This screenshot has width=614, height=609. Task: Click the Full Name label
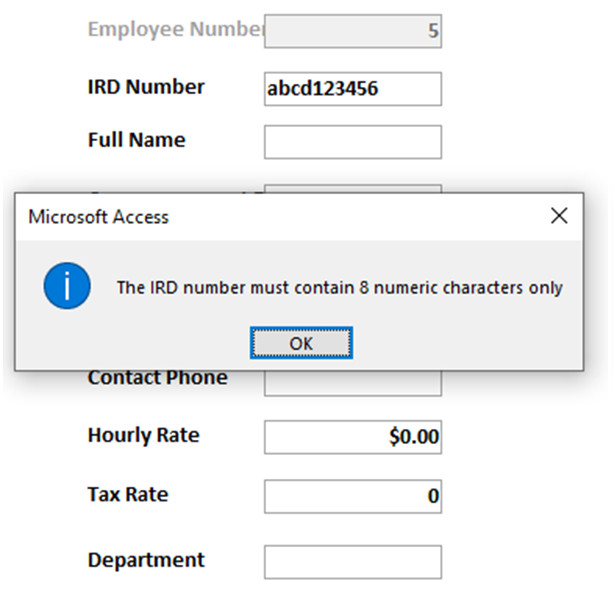click(x=136, y=140)
